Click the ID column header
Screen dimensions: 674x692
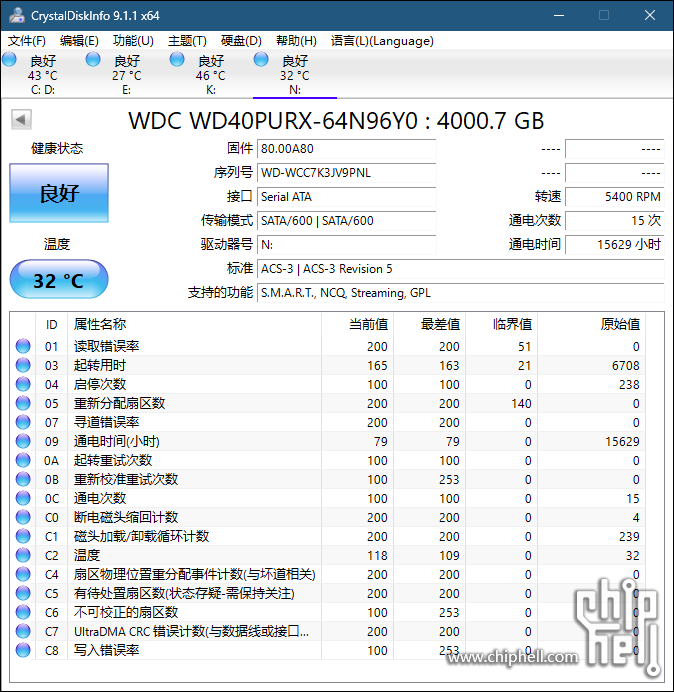51,324
